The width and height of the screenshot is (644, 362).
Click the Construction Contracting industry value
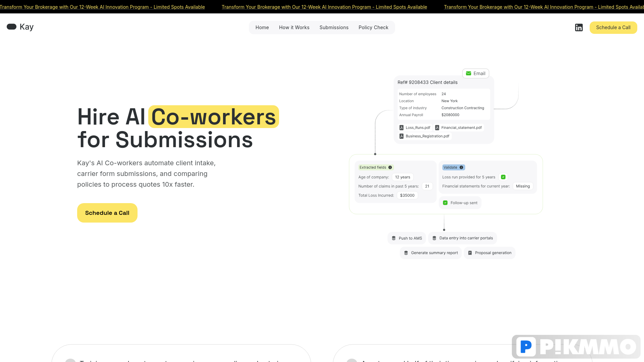pos(463,108)
